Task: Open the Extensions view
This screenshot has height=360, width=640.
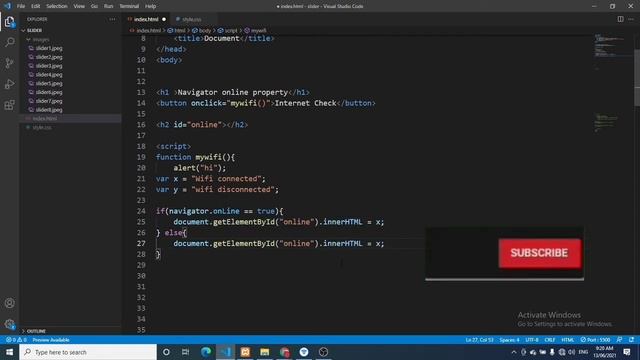Action: tap(9, 104)
